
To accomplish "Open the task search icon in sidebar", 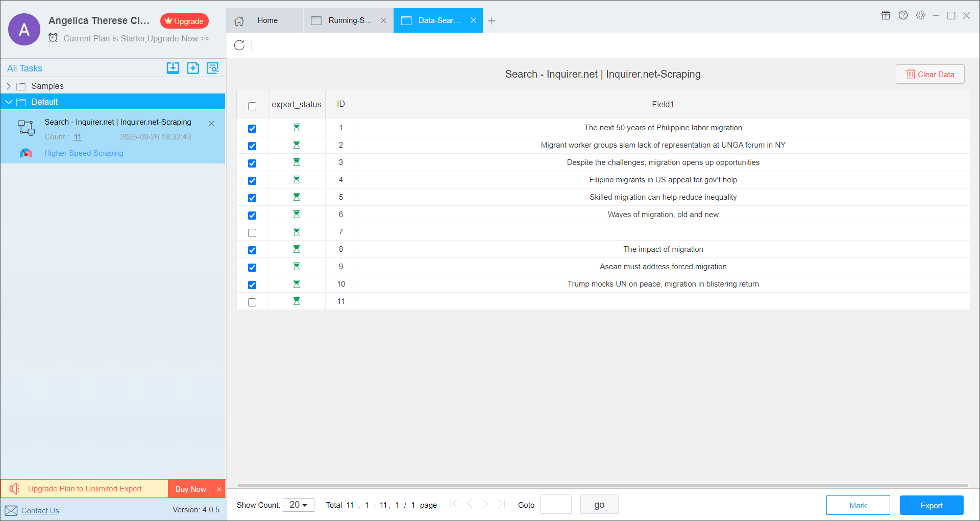I will (213, 68).
